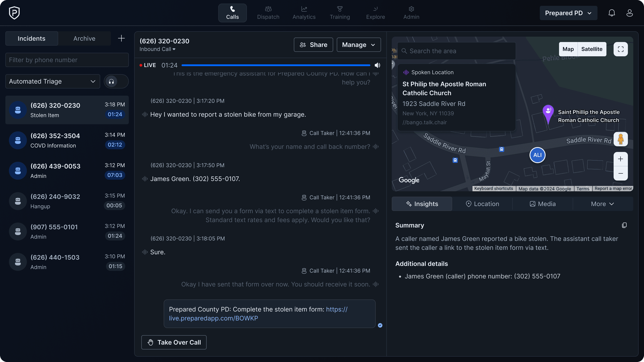Expand the map to fullscreen
The width and height of the screenshot is (644, 362).
click(x=621, y=49)
